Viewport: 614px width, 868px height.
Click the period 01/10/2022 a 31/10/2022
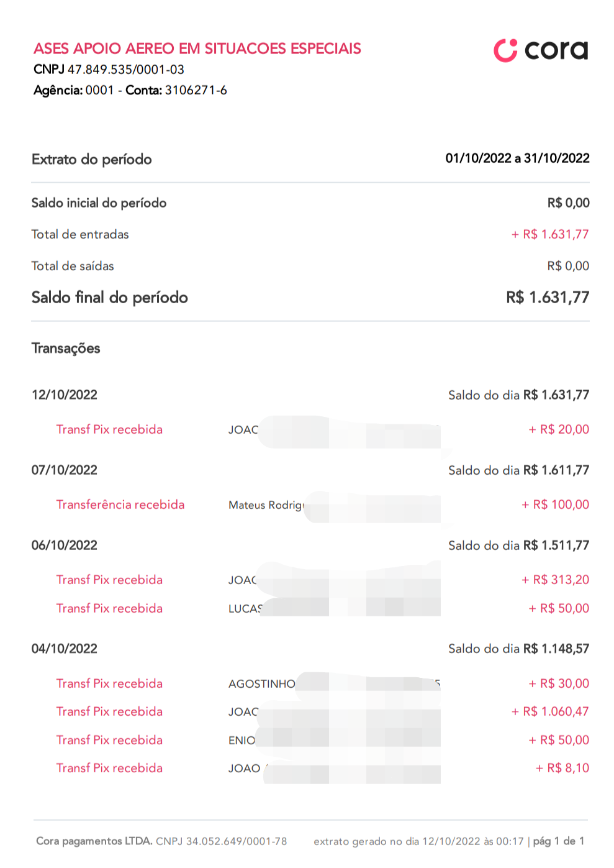(x=517, y=158)
